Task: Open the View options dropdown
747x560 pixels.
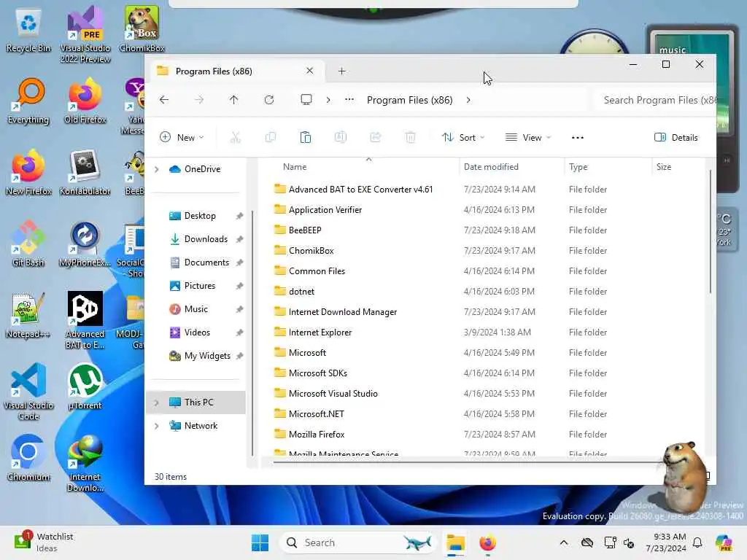Action: point(528,138)
